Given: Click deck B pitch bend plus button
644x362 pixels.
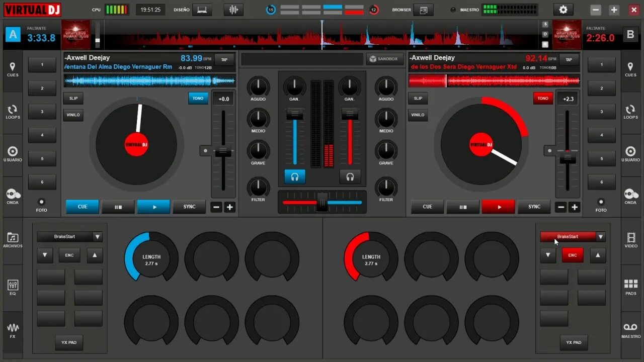Looking at the screenshot, I should click(x=574, y=207).
